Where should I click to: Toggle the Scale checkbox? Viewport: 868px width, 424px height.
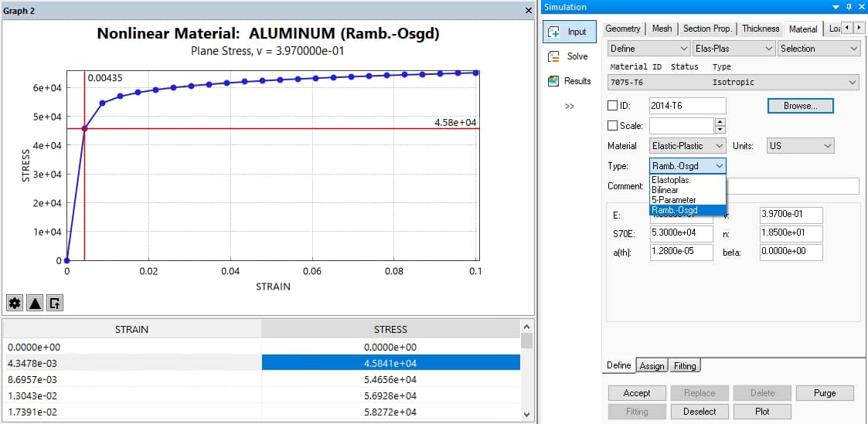[x=613, y=126]
